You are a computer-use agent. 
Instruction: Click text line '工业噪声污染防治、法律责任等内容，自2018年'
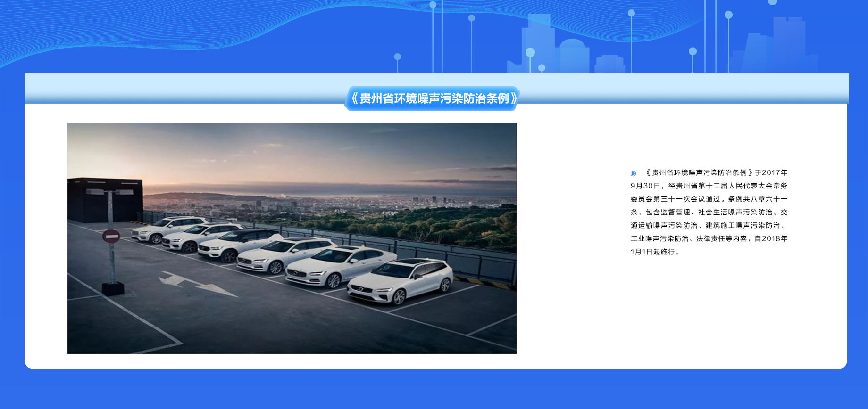pos(709,238)
